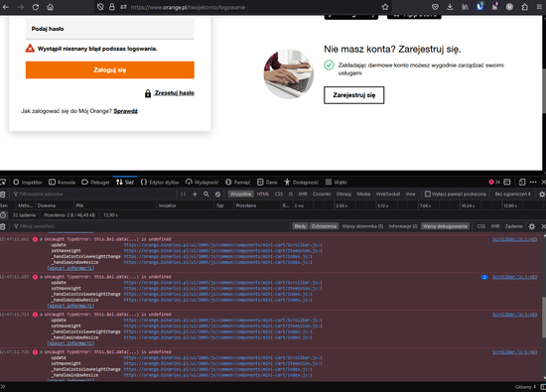
Task: Toggle Żądania filter in console
Action: click(513, 226)
